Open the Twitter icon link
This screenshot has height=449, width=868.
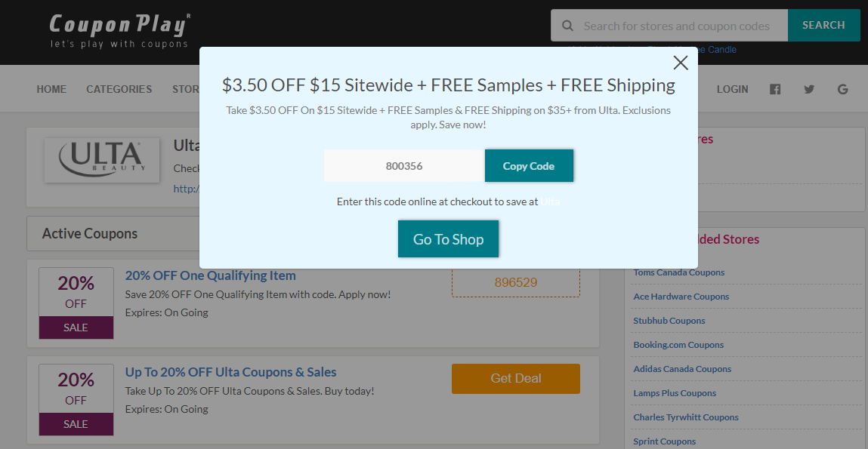tap(809, 89)
